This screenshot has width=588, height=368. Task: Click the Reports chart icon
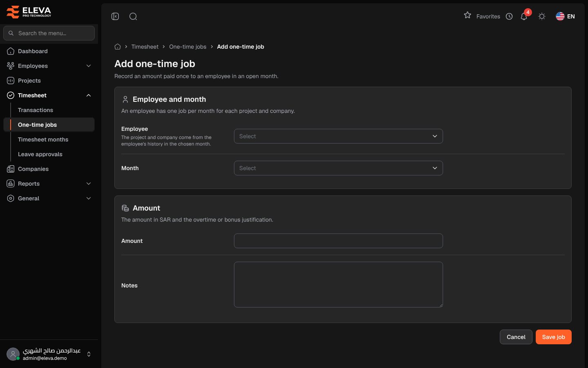point(11,184)
